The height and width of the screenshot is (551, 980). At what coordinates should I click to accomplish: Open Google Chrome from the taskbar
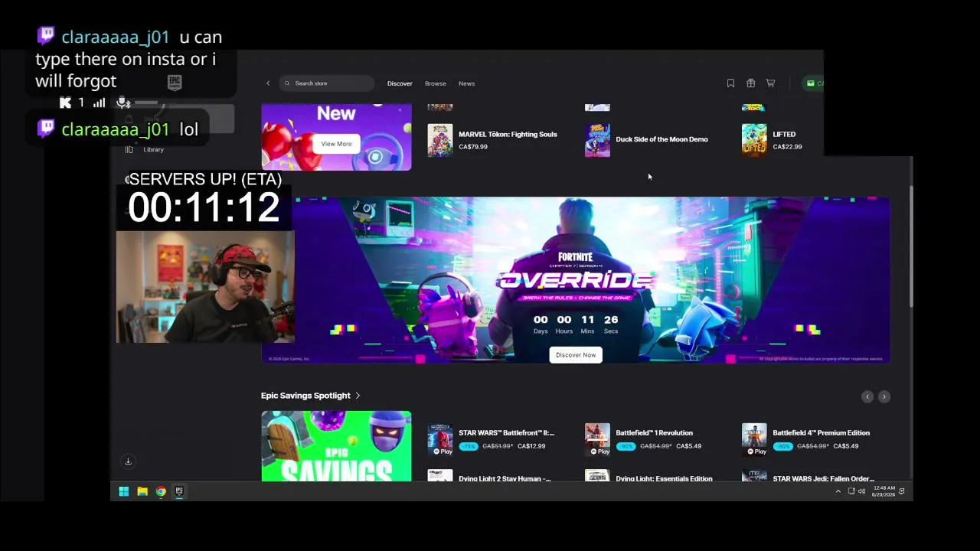[x=161, y=491]
